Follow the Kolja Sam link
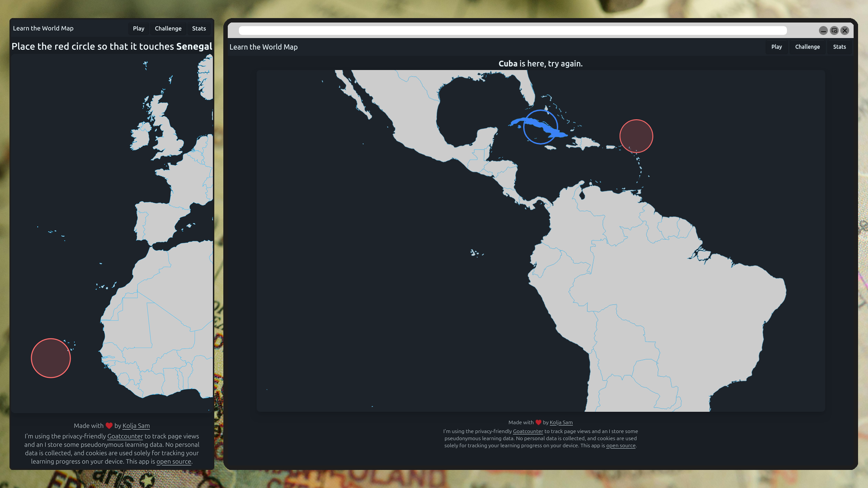Viewport: 868px width, 488px height. click(x=561, y=422)
